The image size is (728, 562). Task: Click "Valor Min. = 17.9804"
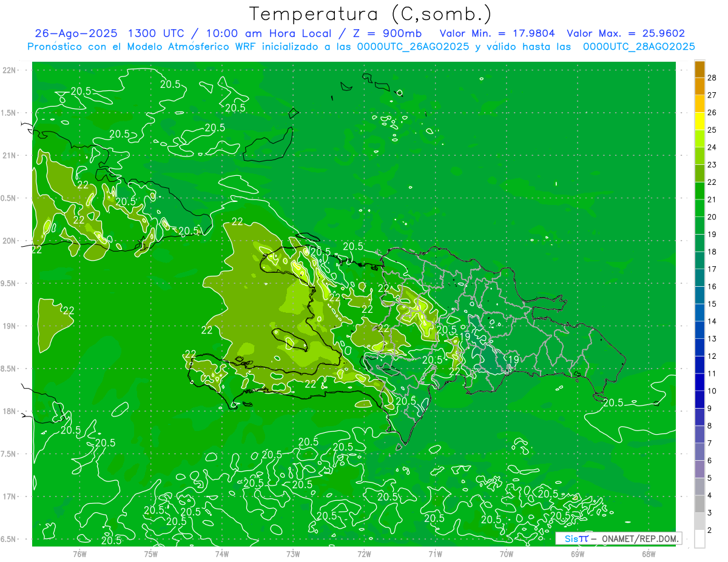pyautogui.click(x=498, y=33)
